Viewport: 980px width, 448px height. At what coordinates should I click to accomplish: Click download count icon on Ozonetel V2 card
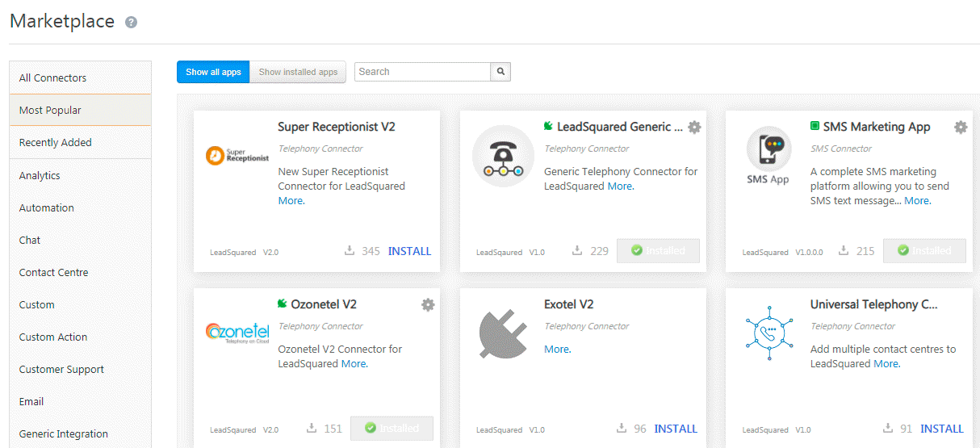pos(312,429)
